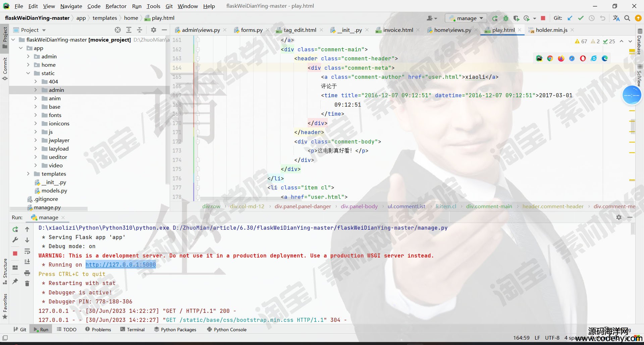Viewport: 644px width, 345px height.
Task: Stop the running process from main toolbar
Action: click(x=543, y=18)
